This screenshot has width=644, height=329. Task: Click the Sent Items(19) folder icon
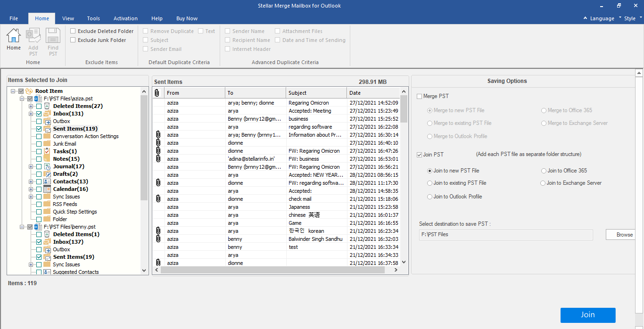click(47, 257)
